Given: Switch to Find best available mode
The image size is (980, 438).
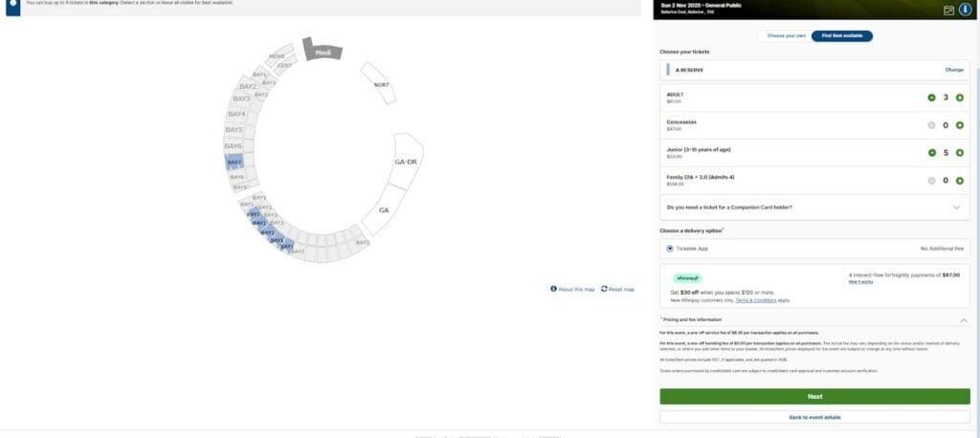Looking at the screenshot, I should pyautogui.click(x=842, y=36).
